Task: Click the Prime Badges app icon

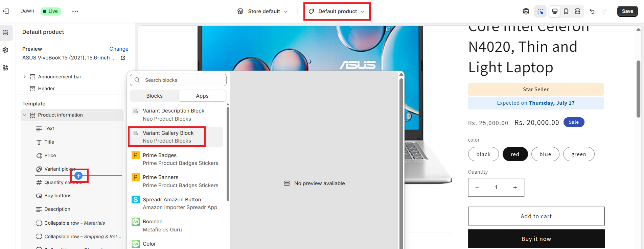Action: (x=136, y=155)
